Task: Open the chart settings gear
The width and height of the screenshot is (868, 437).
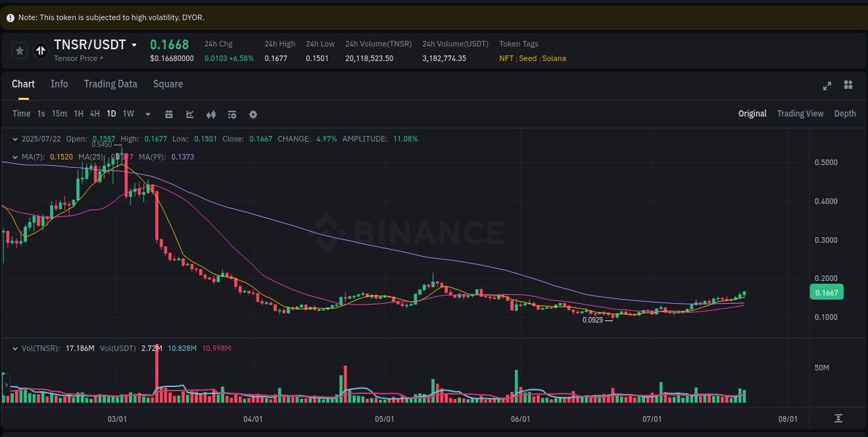Action: point(253,114)
